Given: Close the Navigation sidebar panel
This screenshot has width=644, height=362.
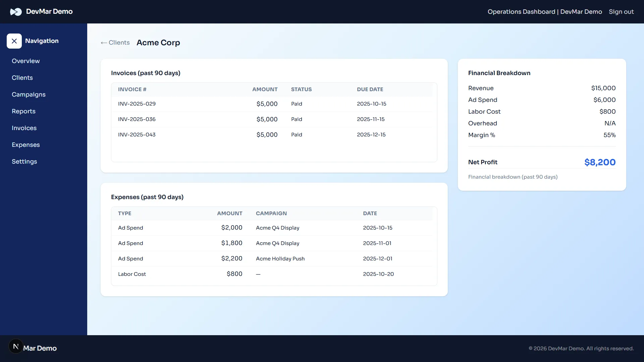Looking at the screenshot, I should (x=14, y=41).
